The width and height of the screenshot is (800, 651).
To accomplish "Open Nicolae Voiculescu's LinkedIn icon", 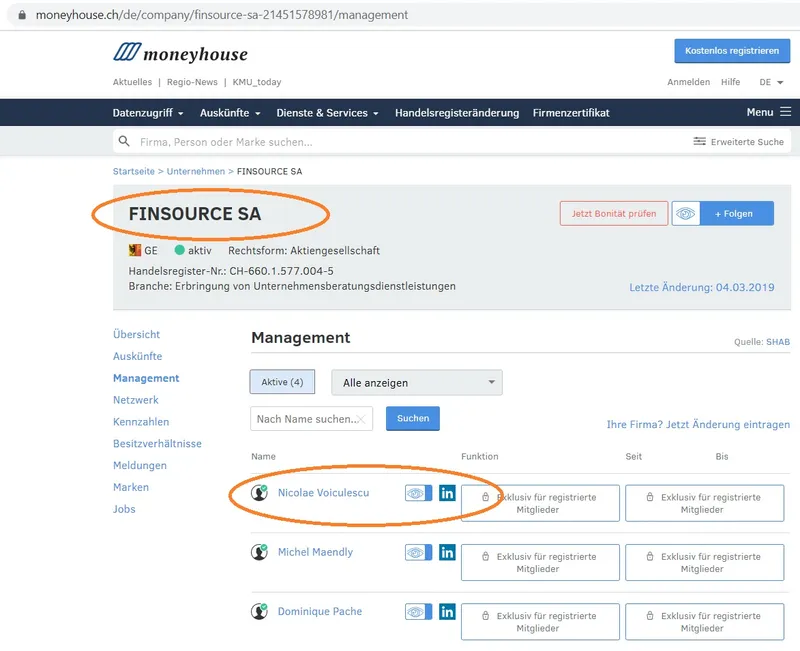I will pos(447,493).
